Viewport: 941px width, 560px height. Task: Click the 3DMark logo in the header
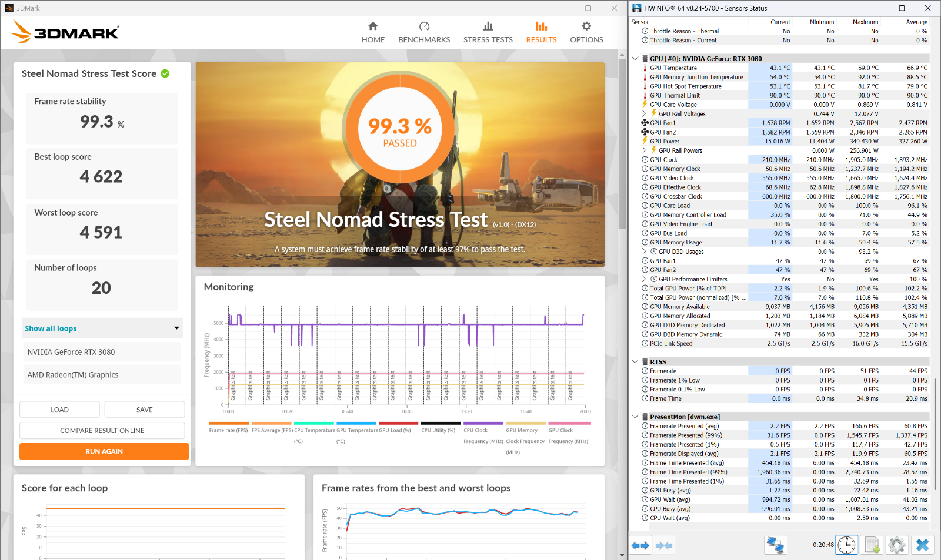(65, 32)
